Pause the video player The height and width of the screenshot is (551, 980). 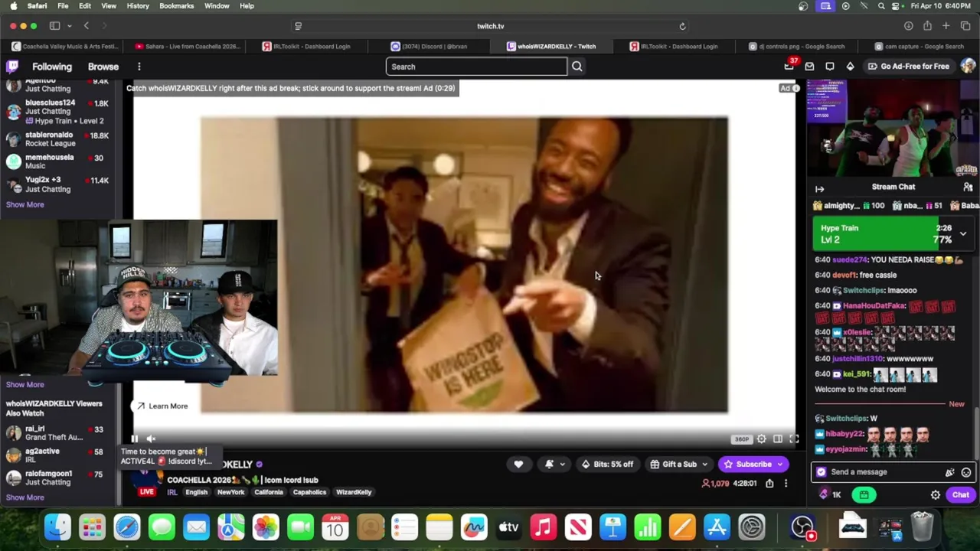pos(134,439)
